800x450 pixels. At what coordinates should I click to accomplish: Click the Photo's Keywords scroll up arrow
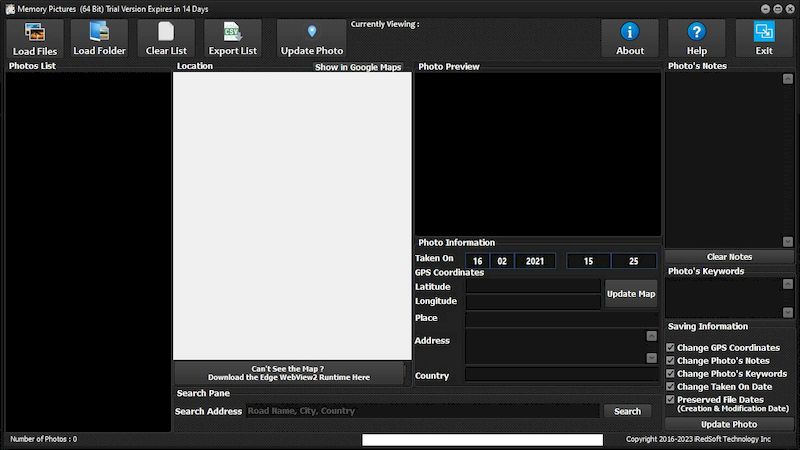[788, 284]
